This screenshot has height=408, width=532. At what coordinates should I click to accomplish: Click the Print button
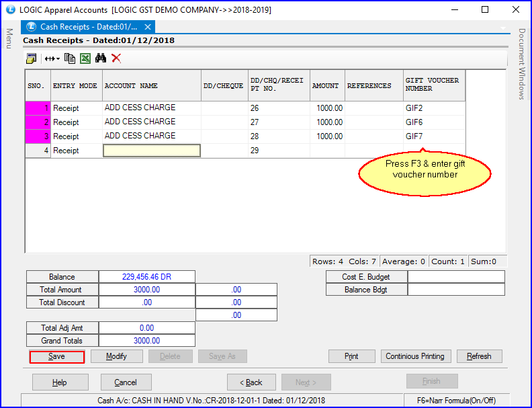pos(351,356)
